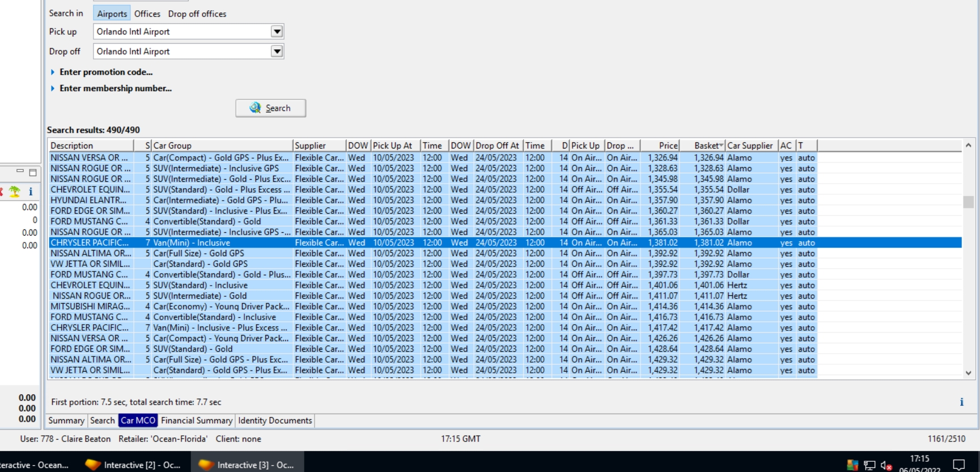This screenshot has height=472, width=980.
Task: Click the blue info icon in left panel
Action: click(x=31, y=192)
